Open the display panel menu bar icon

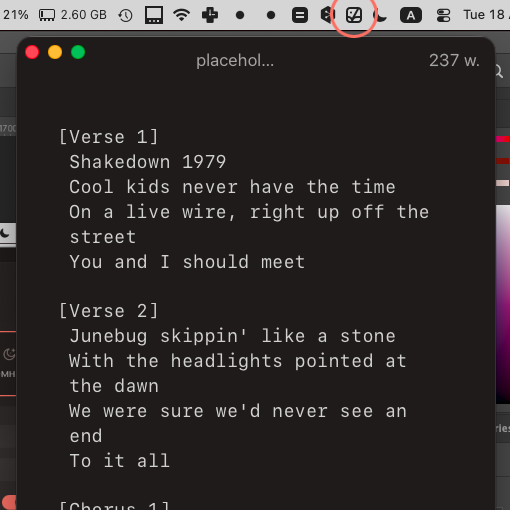coord(154,15)
